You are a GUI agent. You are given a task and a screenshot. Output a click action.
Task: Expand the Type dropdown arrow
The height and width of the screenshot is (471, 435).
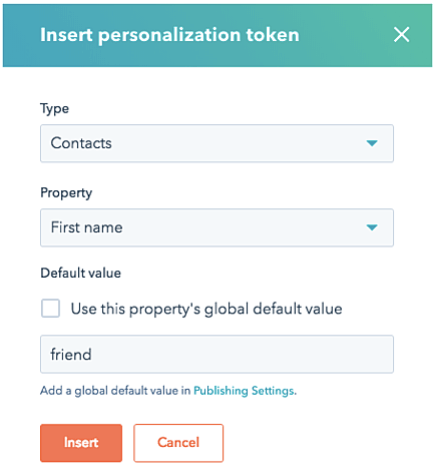coord(372,143)
